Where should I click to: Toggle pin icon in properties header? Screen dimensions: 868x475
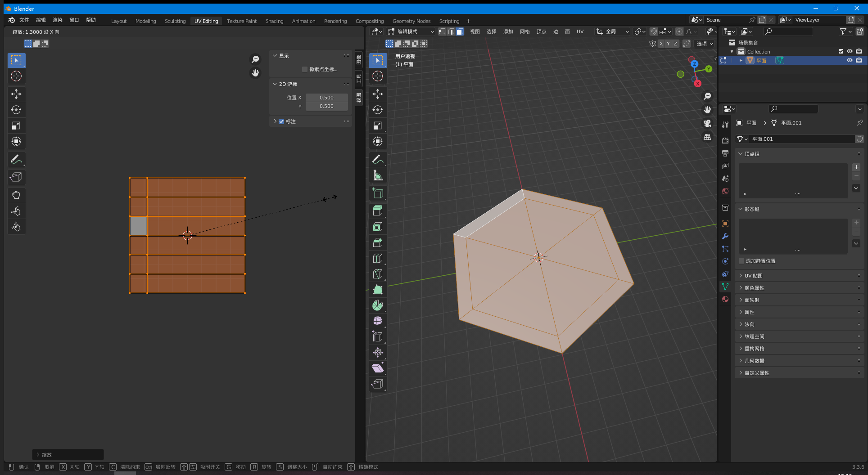coord(859,123)
